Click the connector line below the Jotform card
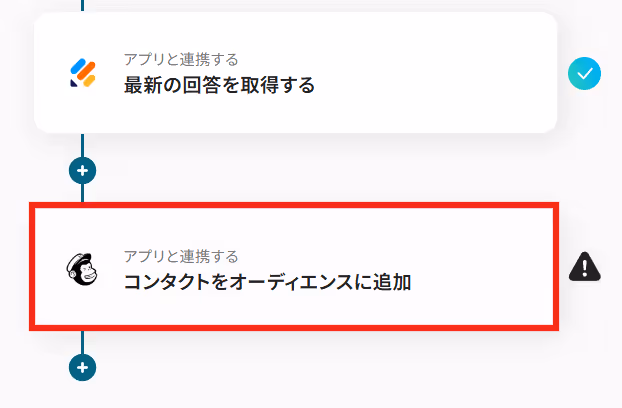 coord(83,145)
